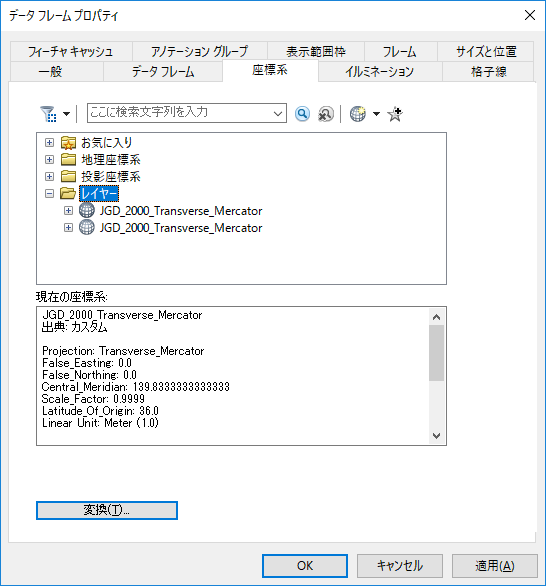Click the search magnifier icon
Image resolution: width=546 pixels, height=586 pixels.
pyautogui.click(x=302, y=114)
